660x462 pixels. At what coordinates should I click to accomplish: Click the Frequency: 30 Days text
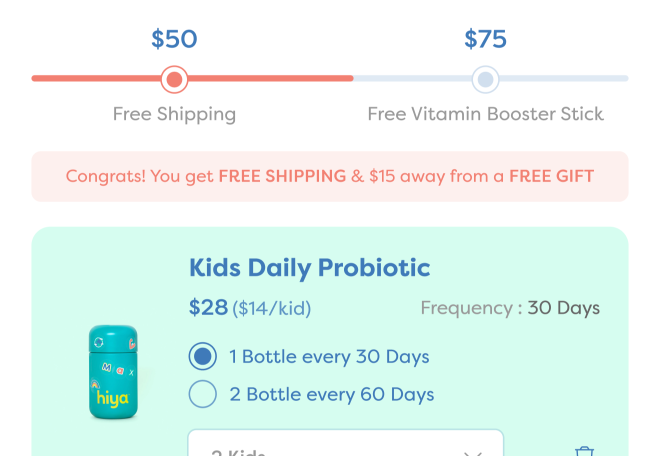click(x=510, y=308)
